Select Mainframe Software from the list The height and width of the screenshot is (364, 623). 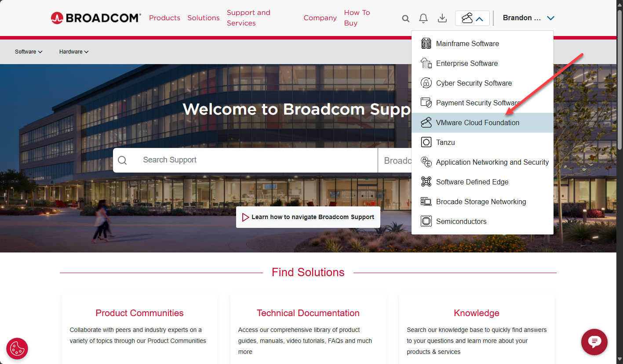[x=482, y=43]
